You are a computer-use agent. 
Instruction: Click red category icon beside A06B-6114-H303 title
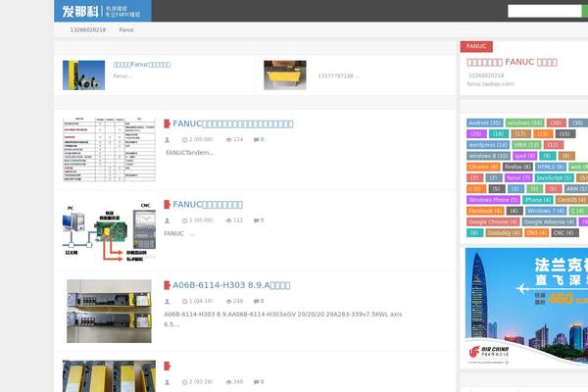tap(168, 285)
